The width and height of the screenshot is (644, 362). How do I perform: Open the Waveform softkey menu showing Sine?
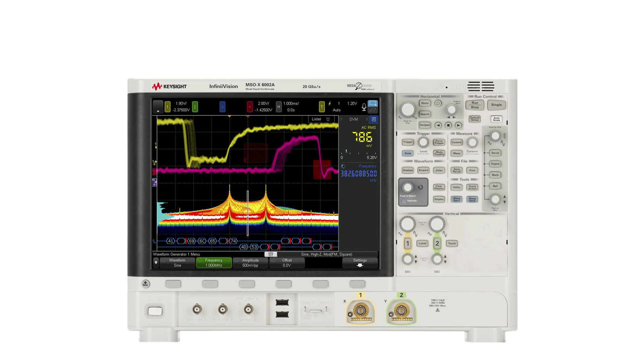coord(178,262)
